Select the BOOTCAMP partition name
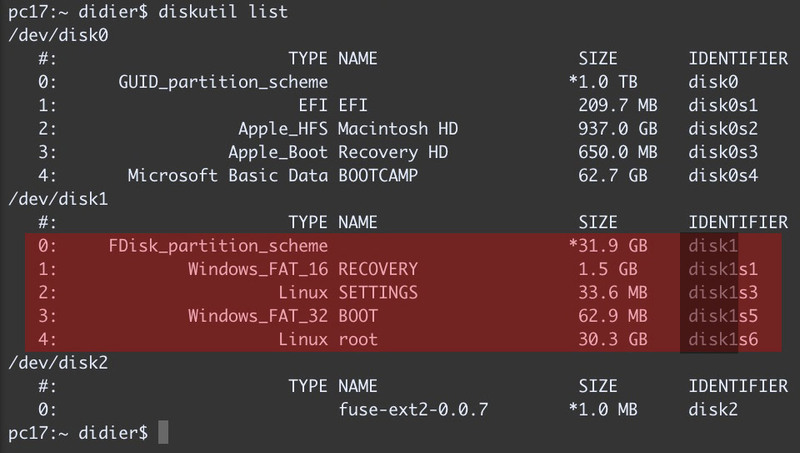Viewport: 800px width, 453px height. [x=378, y=176]
